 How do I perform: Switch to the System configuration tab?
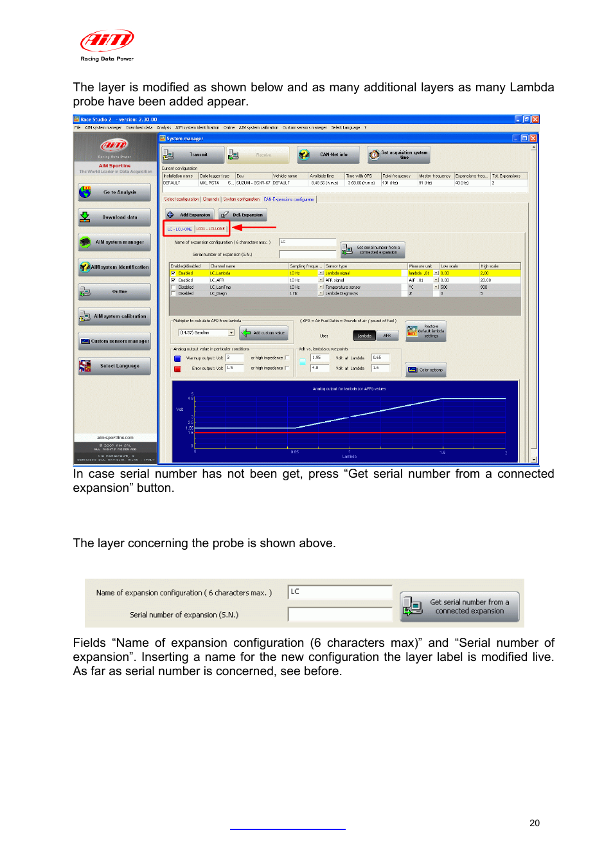click(x=242, y=199)
